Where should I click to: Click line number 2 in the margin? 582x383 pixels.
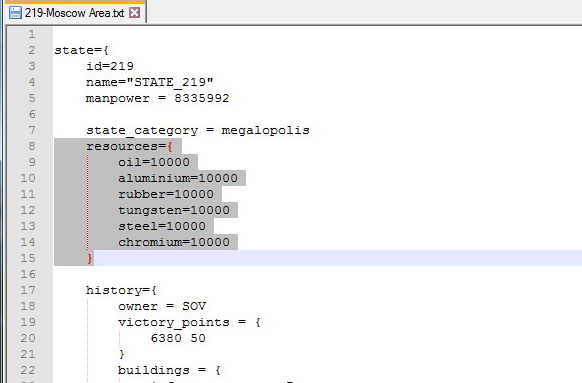(32, 50)
